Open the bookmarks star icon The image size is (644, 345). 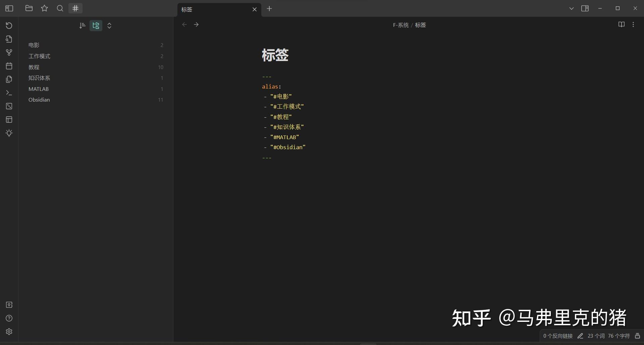click(44, 8)
